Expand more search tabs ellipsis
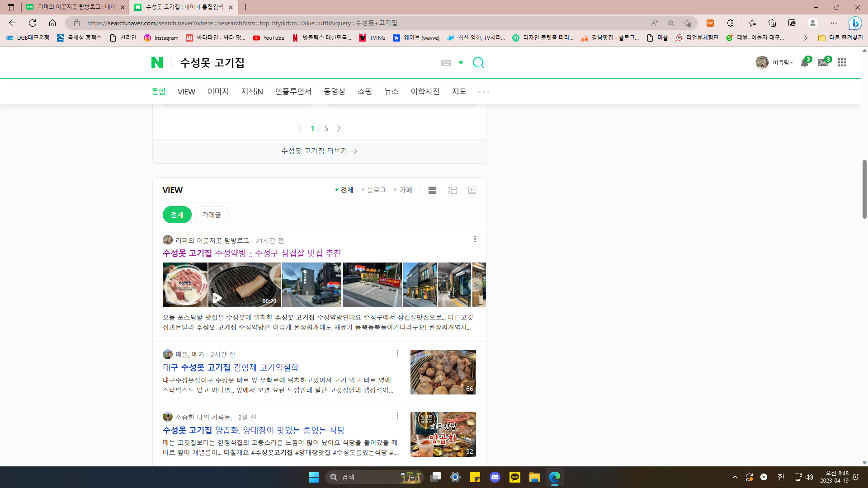This screenshot has width=868, height=488. [484, 92]
